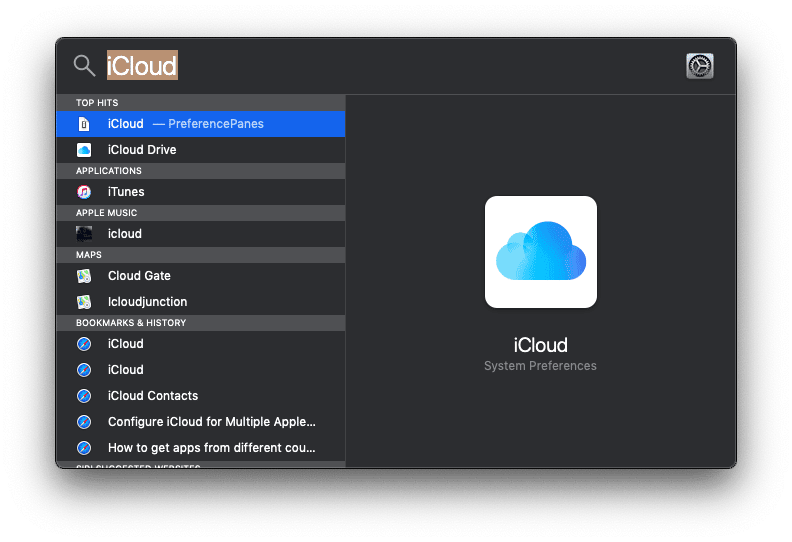The image size is (792, 542).
Task: Click System Preferences label under preview
Action: click(540, 366)
